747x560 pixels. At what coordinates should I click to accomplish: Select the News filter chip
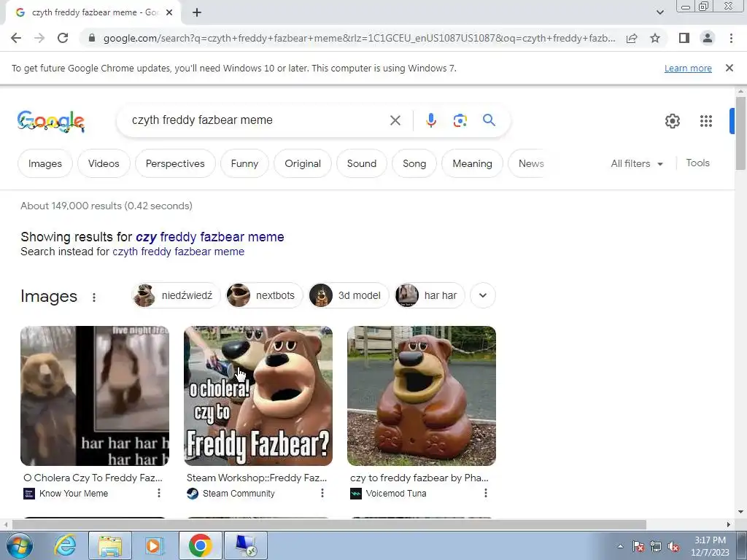(529, 163)
